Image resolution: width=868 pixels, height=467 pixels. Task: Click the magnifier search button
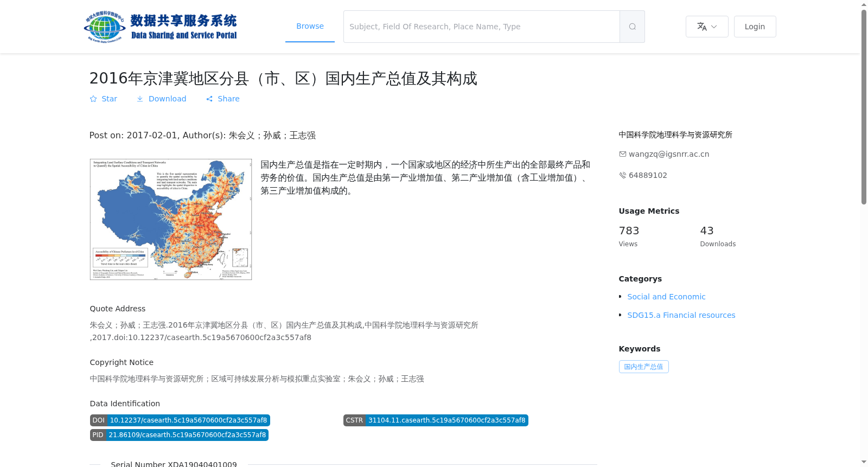[632, 27]
